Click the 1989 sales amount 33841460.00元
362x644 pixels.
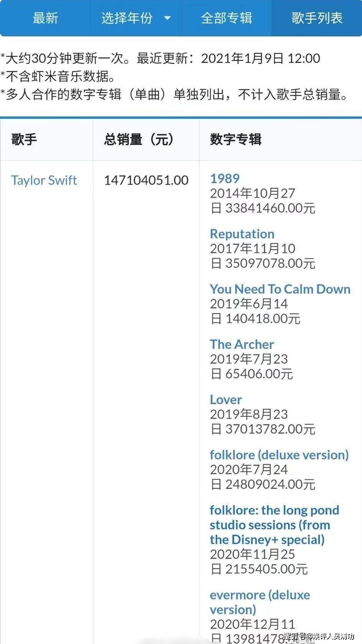pos(270,208)
